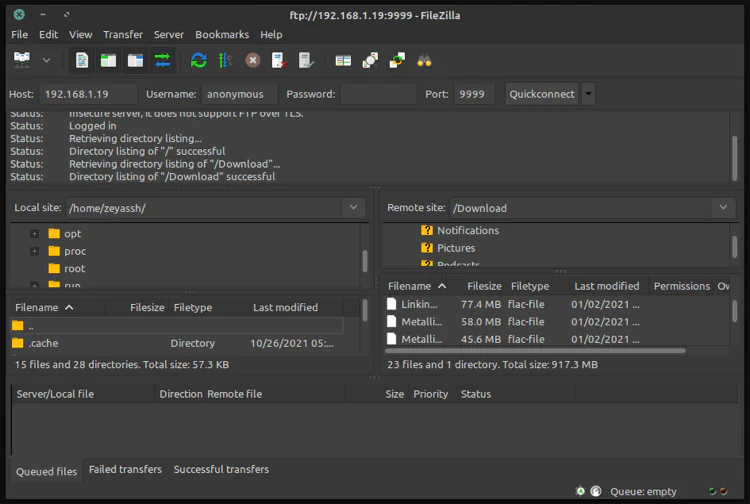Click the process queue toolbar icon
This screenshot has width=750, height=504.
225,61
